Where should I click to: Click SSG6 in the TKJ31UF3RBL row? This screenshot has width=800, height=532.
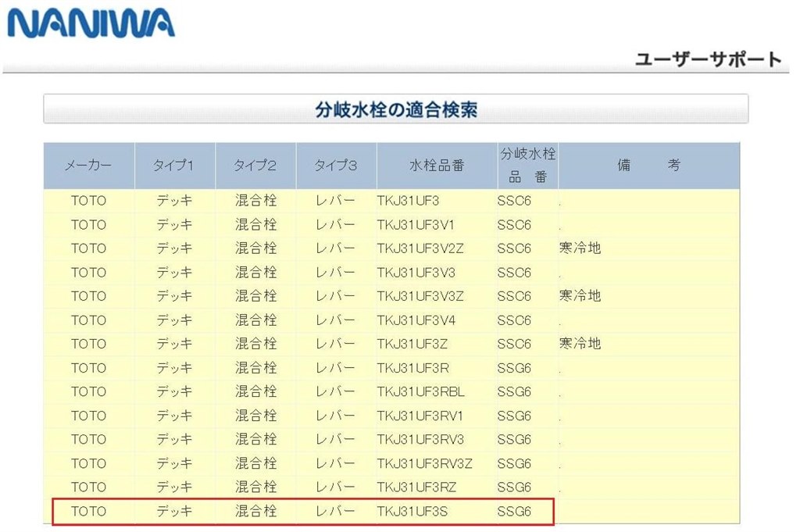tap(514, 391)
